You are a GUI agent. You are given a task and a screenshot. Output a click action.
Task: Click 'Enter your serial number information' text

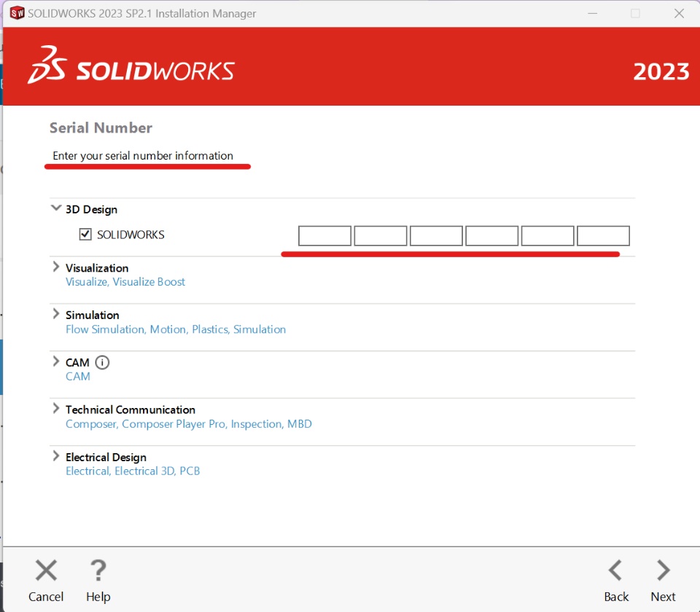143,156
